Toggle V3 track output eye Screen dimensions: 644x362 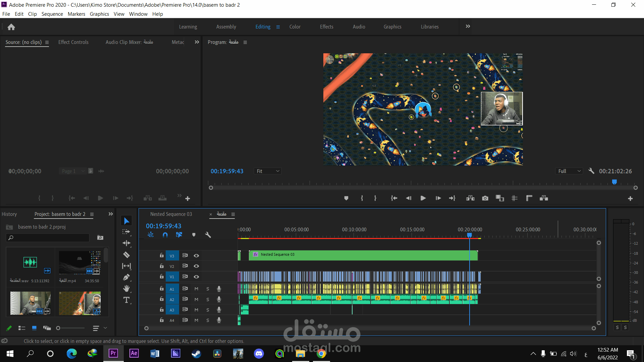pos(196,256)
